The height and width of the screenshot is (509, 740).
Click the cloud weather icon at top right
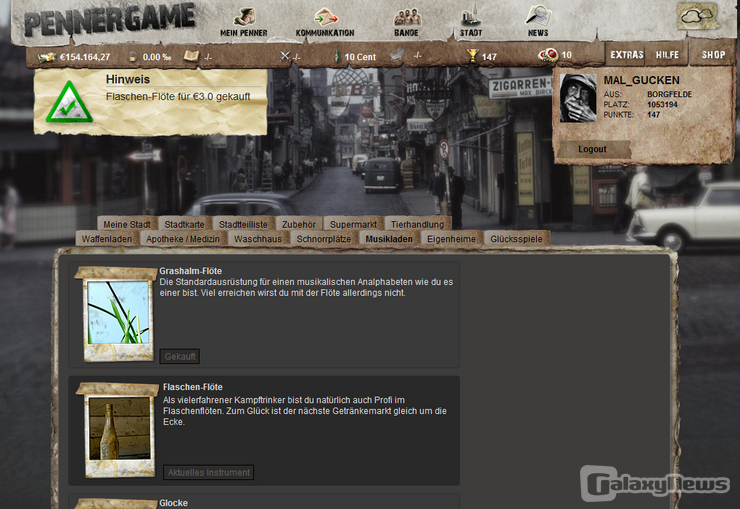[x=699, y=16]
